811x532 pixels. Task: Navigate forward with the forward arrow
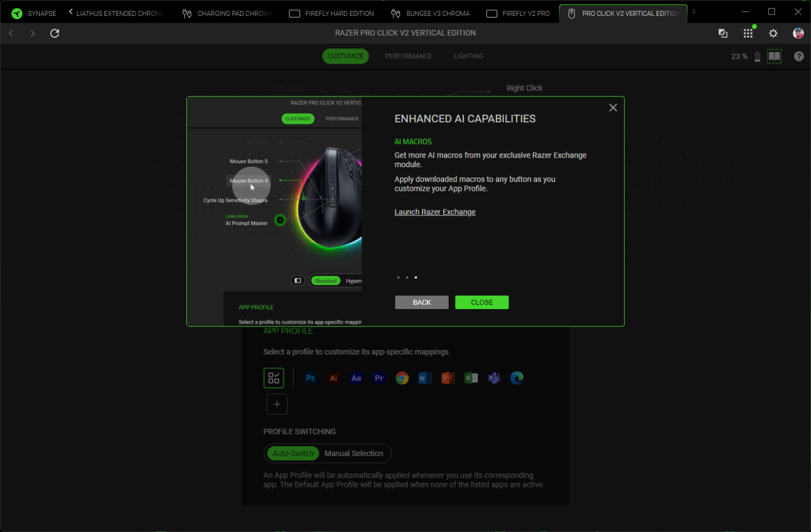tap(33, 33)
